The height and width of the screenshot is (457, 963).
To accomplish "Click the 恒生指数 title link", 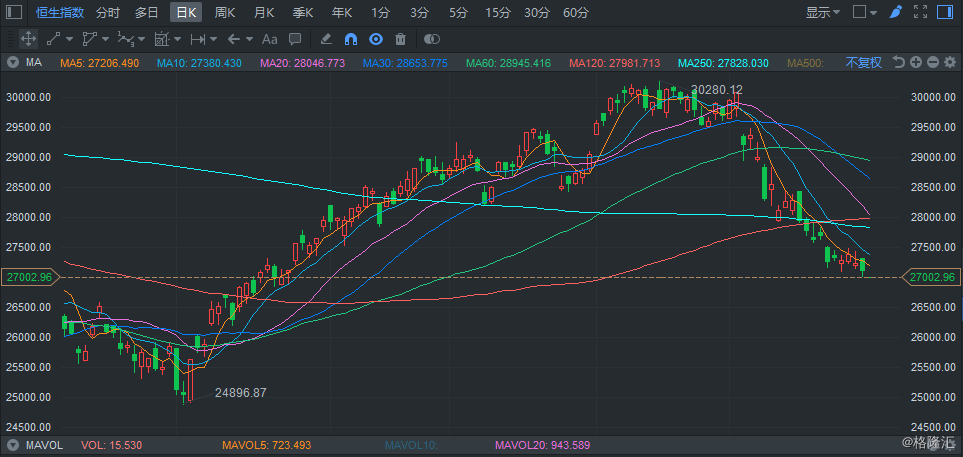I will tap(60, 12).
